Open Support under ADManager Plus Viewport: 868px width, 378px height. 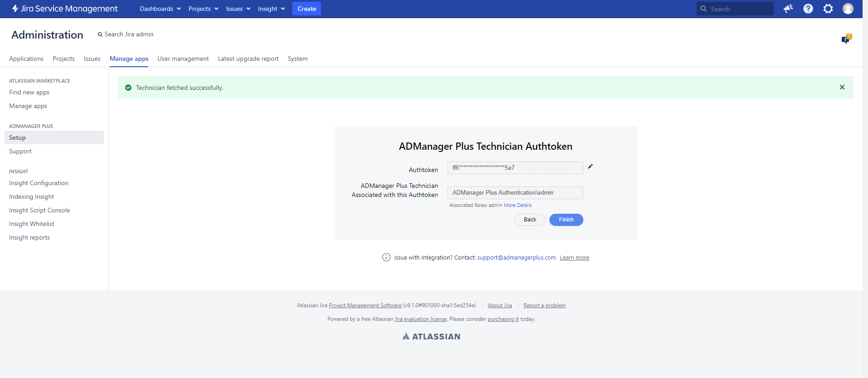(20, 151)
